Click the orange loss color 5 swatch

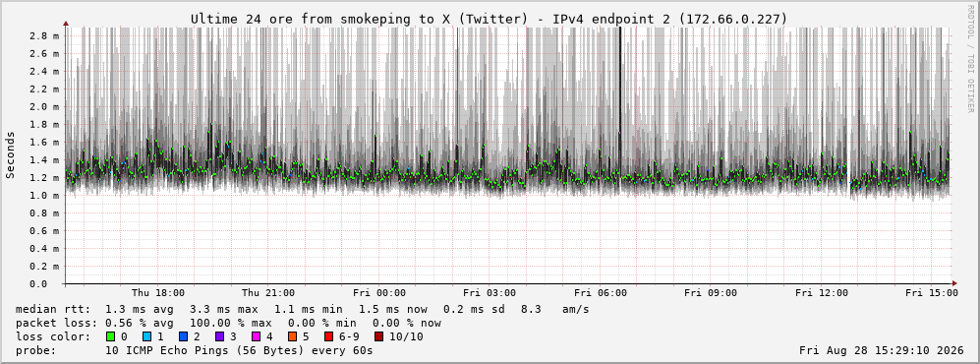pyautogui.click(x=292, y=336)
